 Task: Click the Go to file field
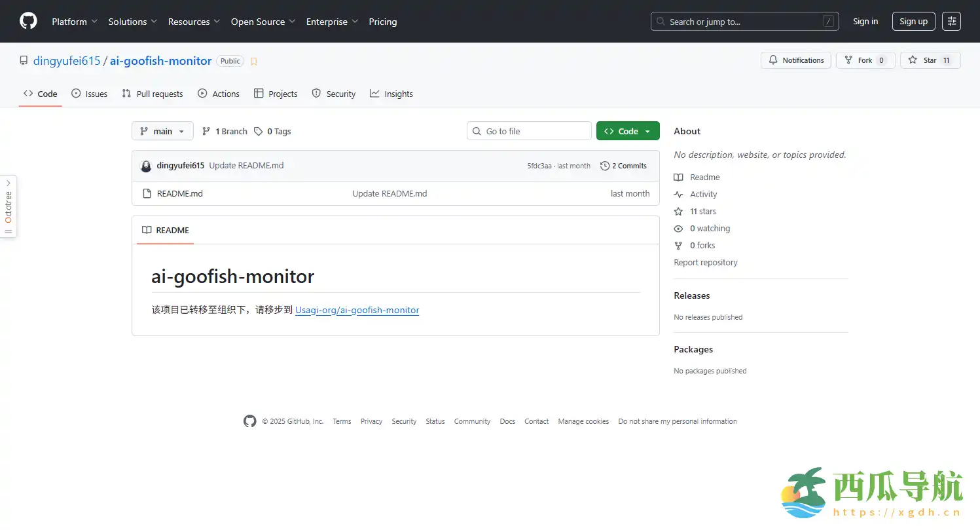click(x=529, y=131)
